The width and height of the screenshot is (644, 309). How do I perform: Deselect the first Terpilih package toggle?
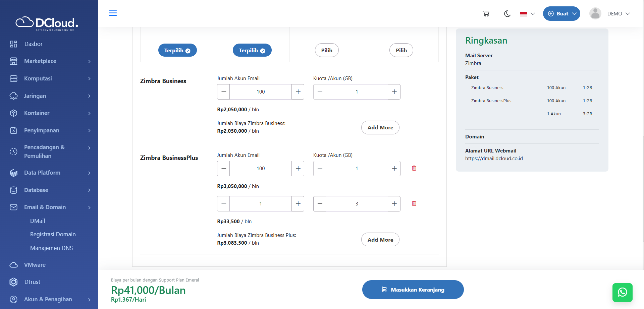pos(177,50)
